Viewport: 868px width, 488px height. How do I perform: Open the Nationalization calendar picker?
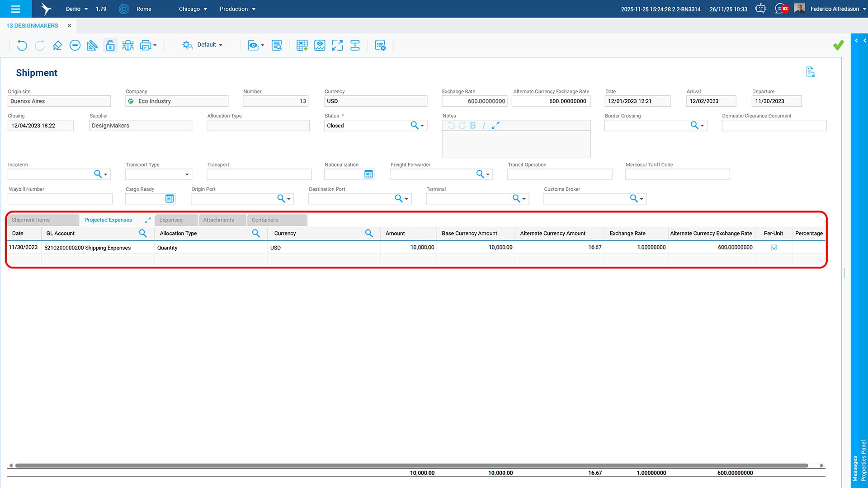coord(368,174)
